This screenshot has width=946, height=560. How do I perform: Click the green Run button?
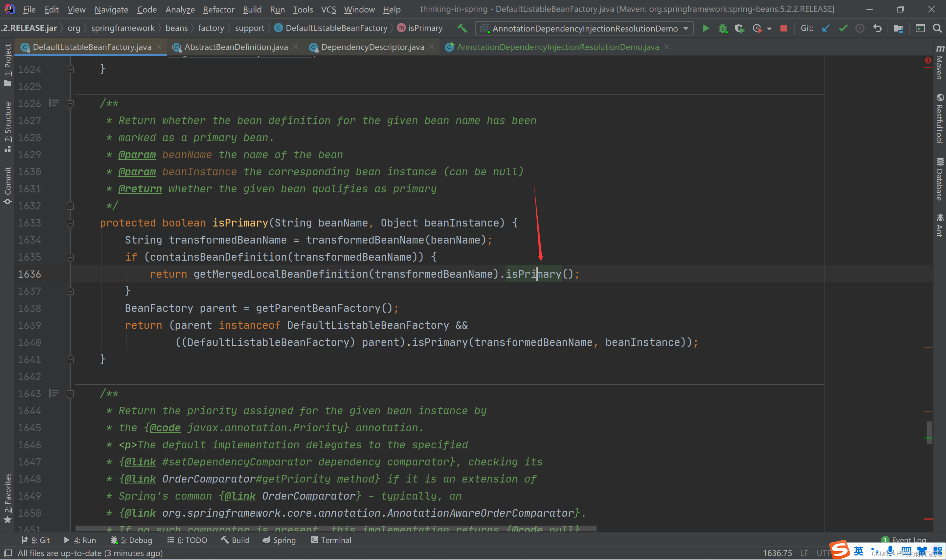[705, 28]
